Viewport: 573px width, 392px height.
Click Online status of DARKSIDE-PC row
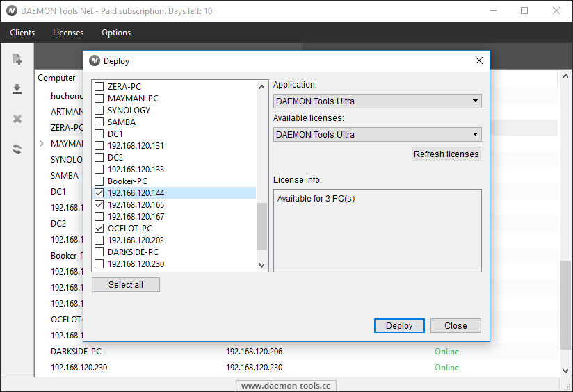tap(446, 352)
